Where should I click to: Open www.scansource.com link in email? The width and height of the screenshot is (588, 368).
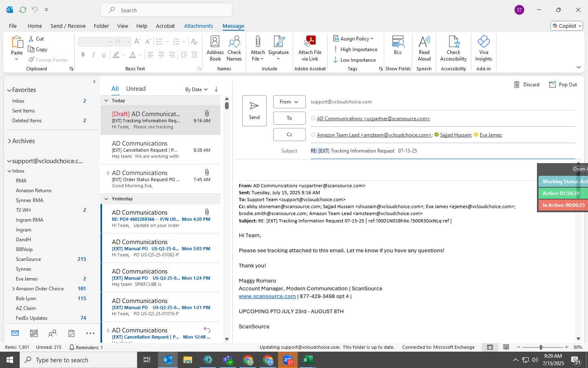tap(267, 296)
